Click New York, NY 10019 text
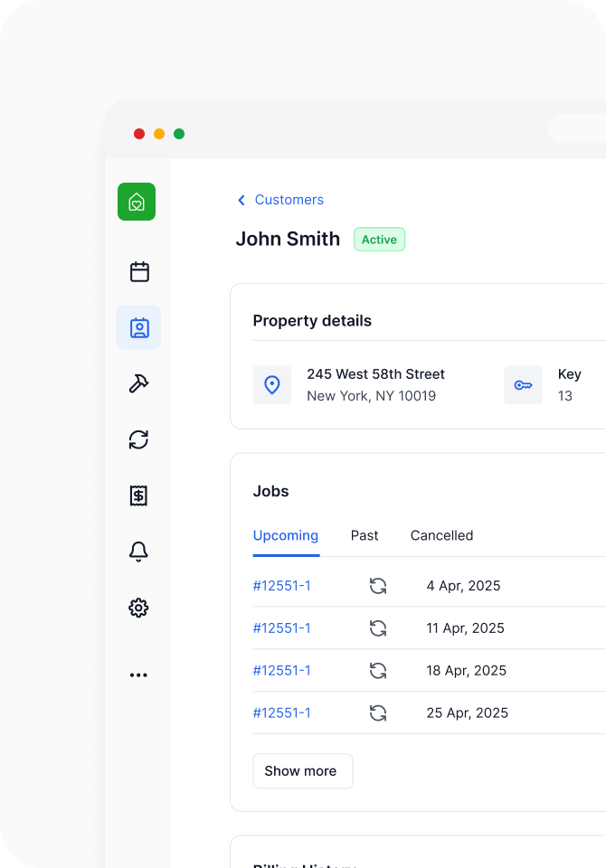Image resolution: width=606 pixels, height=868 pixels. 372,396
